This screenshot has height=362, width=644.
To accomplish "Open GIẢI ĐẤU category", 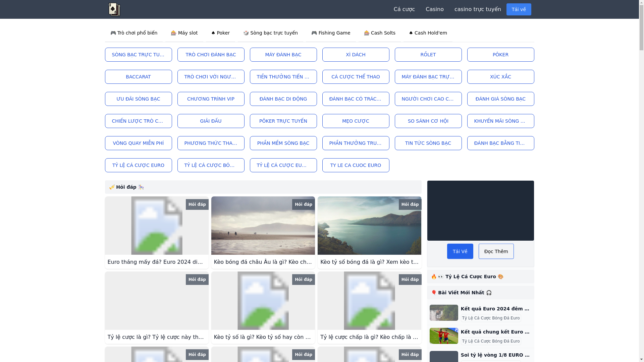I will point(211,121).
